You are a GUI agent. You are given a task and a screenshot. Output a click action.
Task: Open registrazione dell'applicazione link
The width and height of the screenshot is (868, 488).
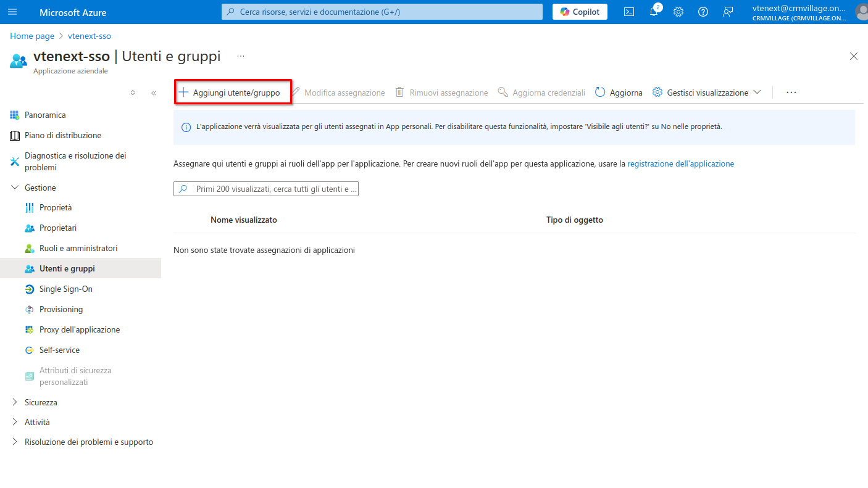pyautogui.click(x=681, y=164)
